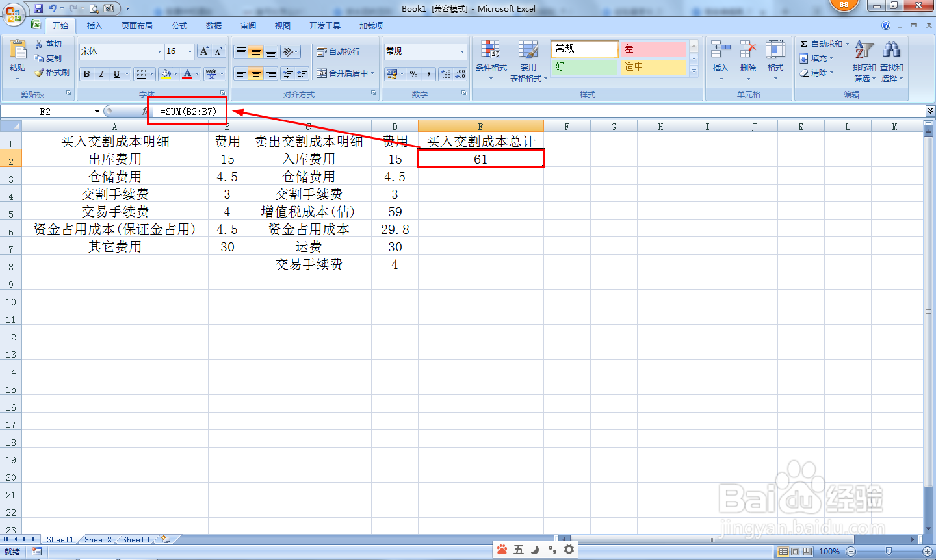The height and width of the screenshot is (560, 936).
Task: Toggle bottom vertical alignment
Action: pyautogui.click(x=271, y=51)
